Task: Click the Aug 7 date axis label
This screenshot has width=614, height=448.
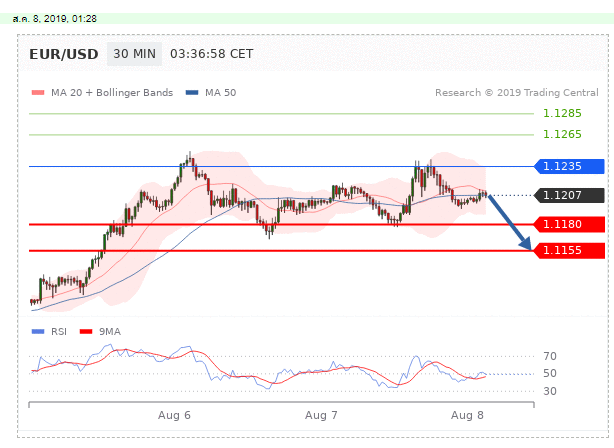Action: coord(321,415)
